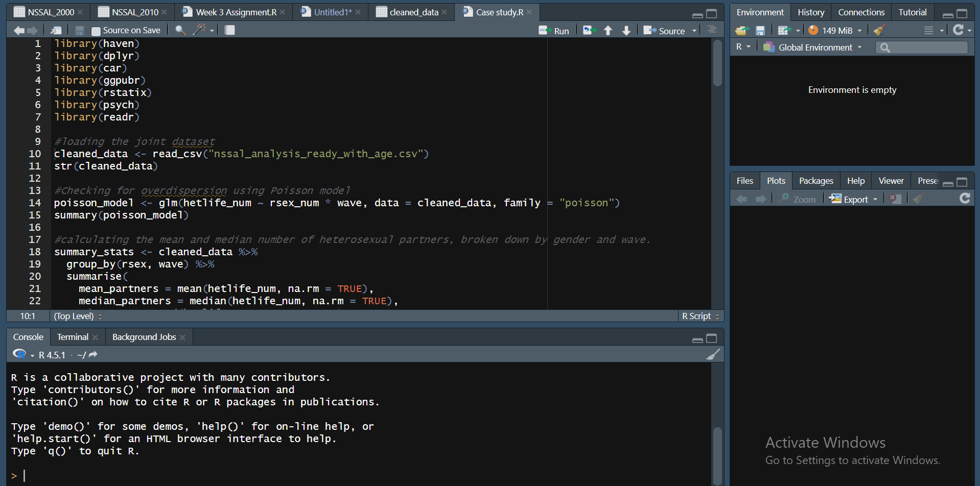
Task: Switch to Terminal tab
Action: tap(73, 337)
